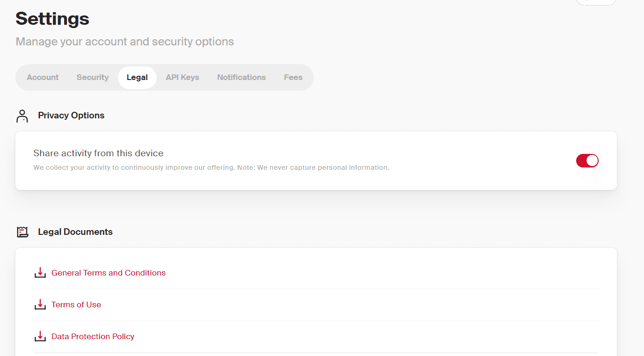644x356 pixels.
Task: Click the Privacy Options section title
Action: [71, 116]
